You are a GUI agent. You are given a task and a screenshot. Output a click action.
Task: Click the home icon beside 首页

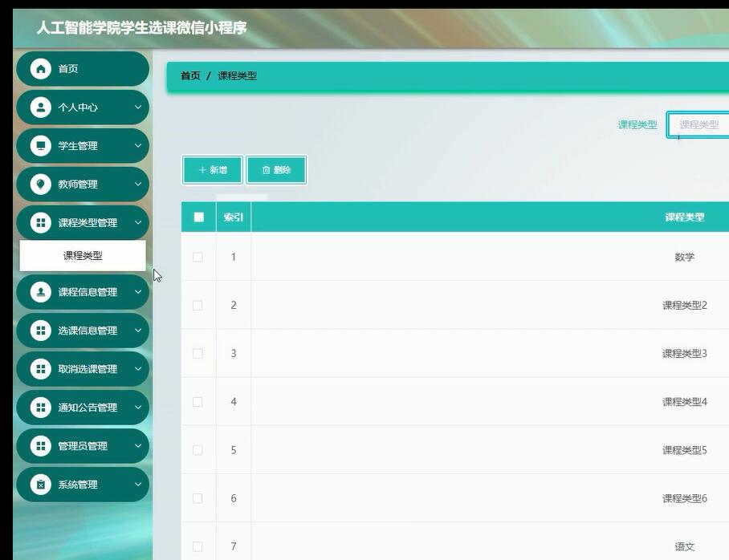[x=39, y=68]
